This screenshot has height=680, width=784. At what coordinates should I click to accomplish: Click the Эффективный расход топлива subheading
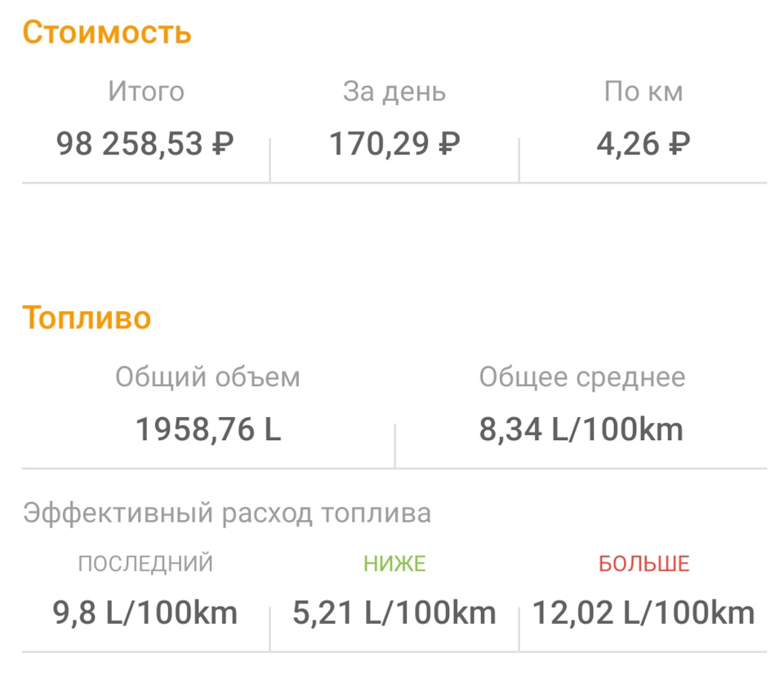point(227,513)
